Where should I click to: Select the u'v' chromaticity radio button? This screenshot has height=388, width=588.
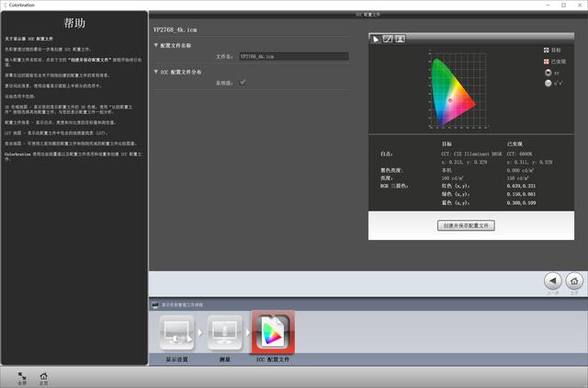tap(548, 83)
